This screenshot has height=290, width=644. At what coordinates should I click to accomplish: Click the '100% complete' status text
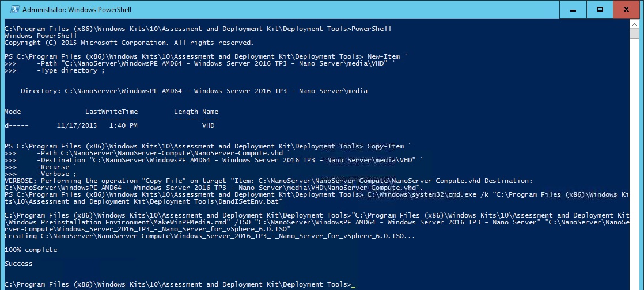[31, 250]
